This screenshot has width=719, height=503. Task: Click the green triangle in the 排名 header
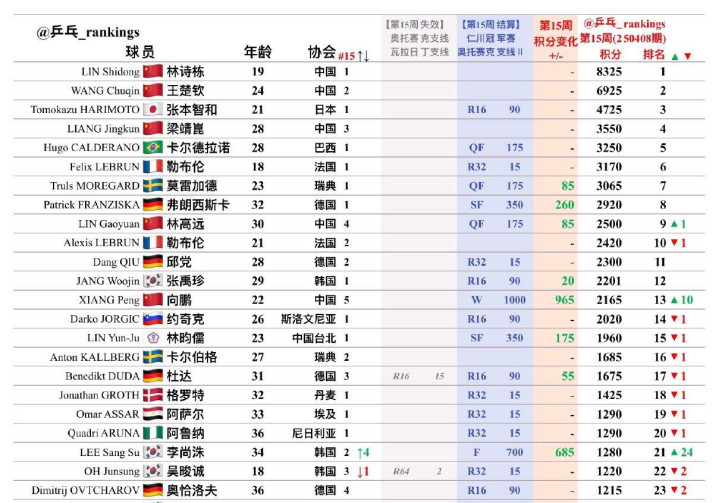(675, 56)
